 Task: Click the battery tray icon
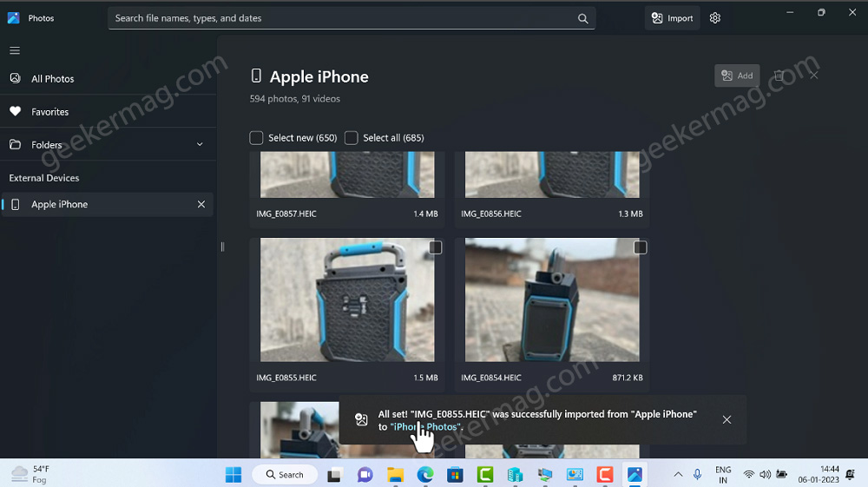(782, 474)
